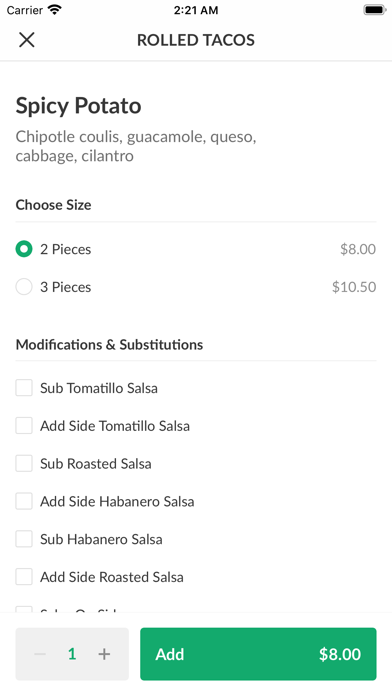Tap the Wi-Fi icon in status bar
Image resolution: width=392 pixels, height=696 pixels.
[55, 10]
